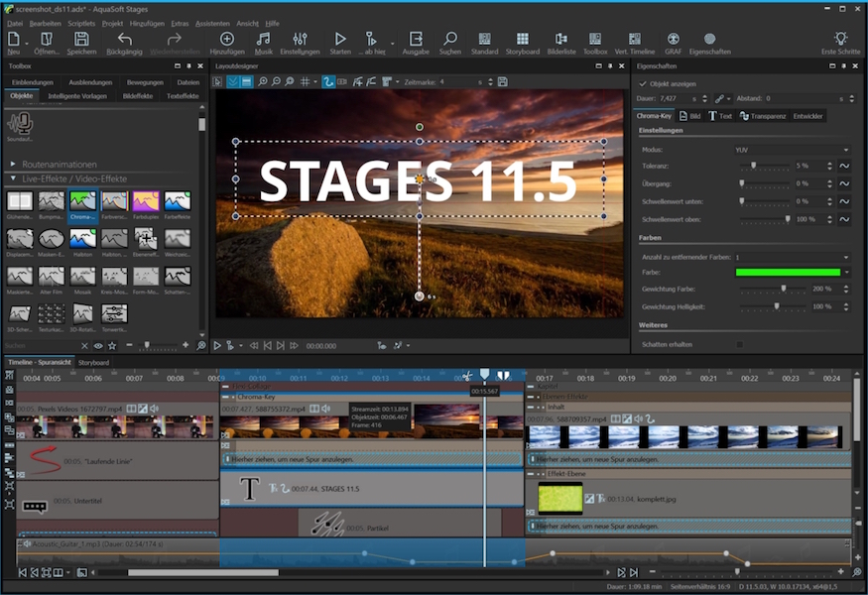The image size is (868, 595).
Task: Open Anzahl zu entfernender Farben dropdown
Action: click(x=792, y=258)
